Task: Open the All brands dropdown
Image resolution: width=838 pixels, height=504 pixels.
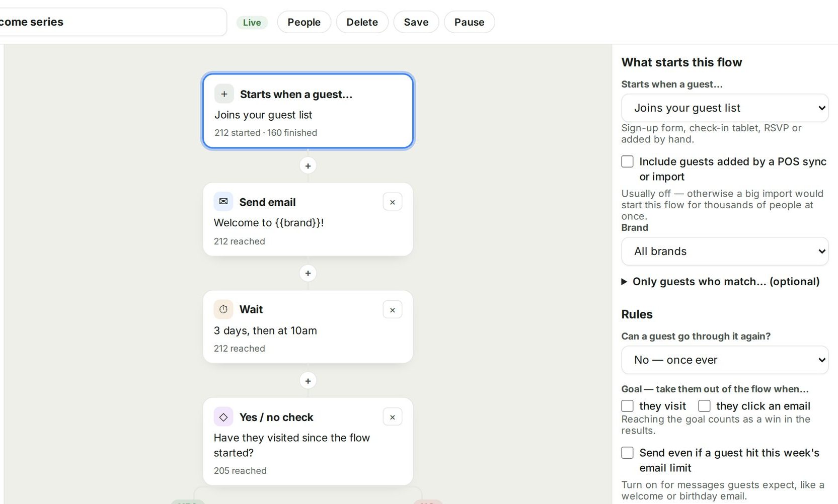Action: (x=725, y=251)
